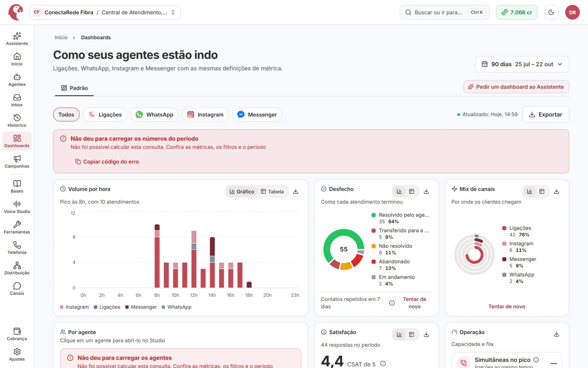Select table view in the Satisfação card

[x=412, y=334]
